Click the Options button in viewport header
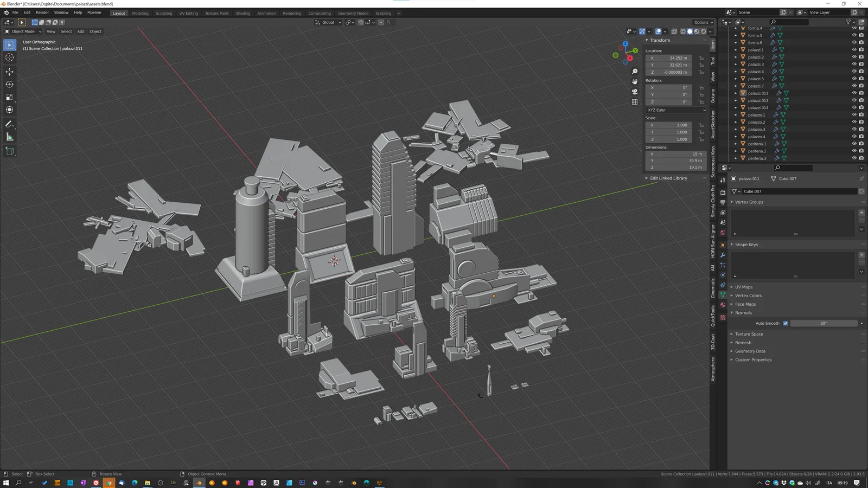This screenshot has height=488, width=868. coord(703,22)
